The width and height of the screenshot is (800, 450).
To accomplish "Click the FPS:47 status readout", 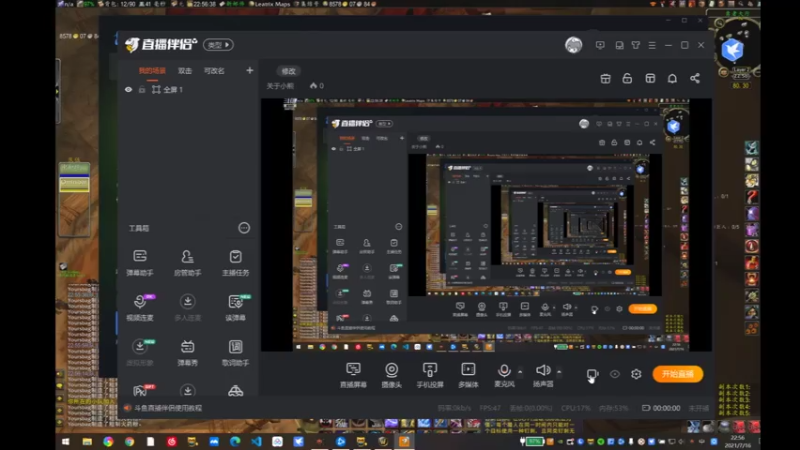I will pyautogui.click(x=490, y=408).
